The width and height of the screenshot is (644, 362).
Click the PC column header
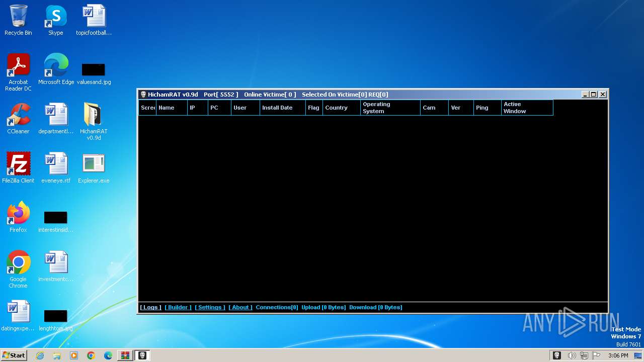219,108
